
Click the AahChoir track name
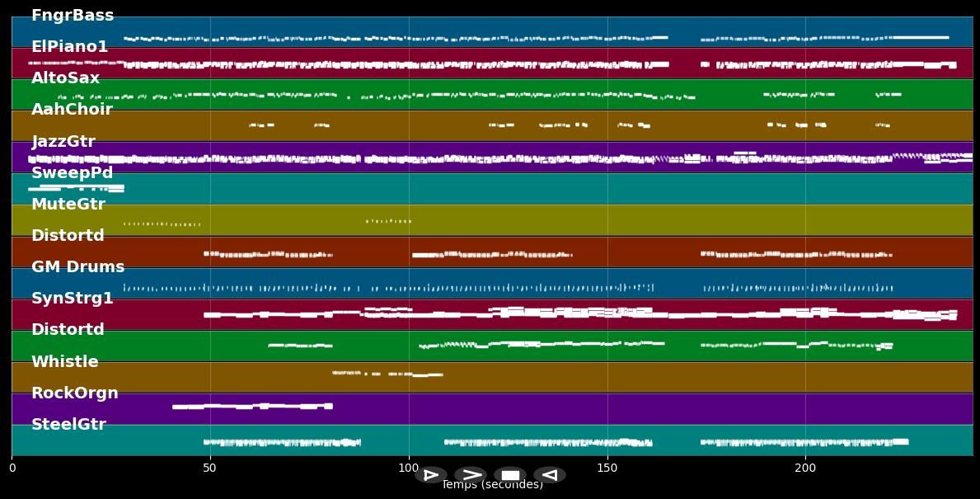tap(72, 110)
